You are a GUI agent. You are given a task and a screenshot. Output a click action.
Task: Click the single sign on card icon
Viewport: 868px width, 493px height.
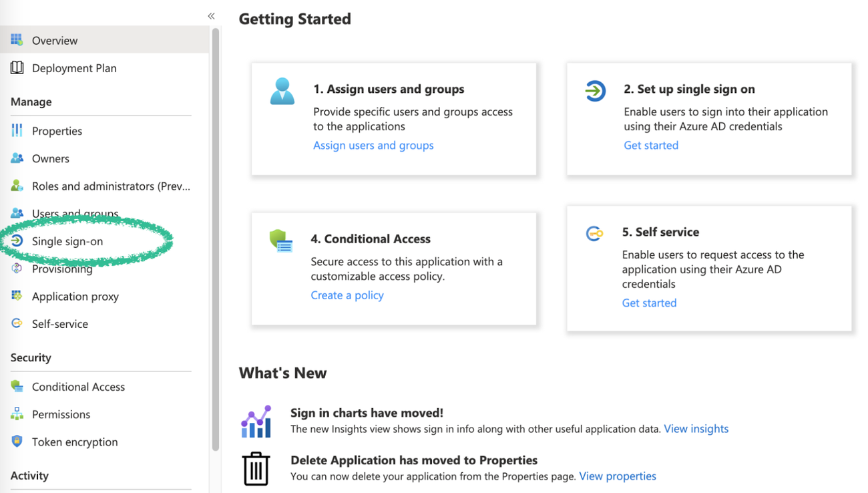click(595, 90)
